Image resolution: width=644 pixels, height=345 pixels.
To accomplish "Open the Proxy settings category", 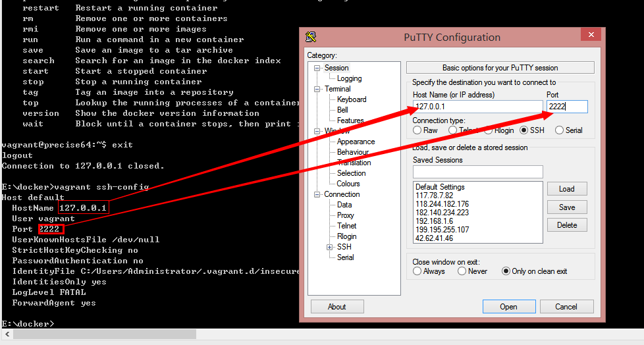I will (x=346, y=215).
